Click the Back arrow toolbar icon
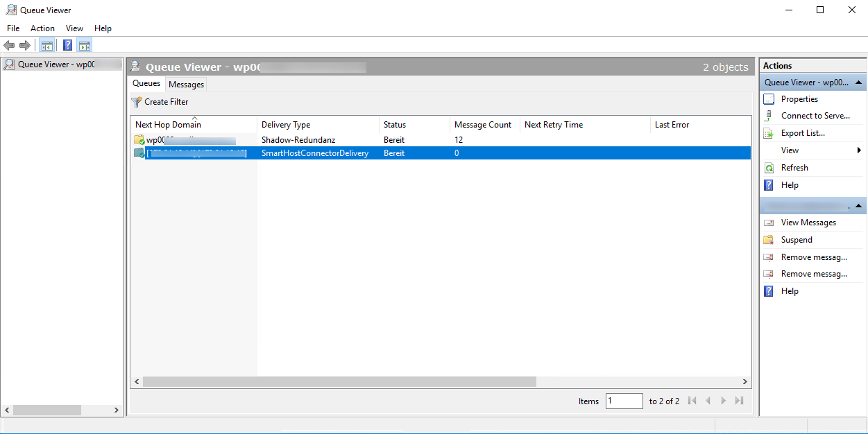 [9, 46]
